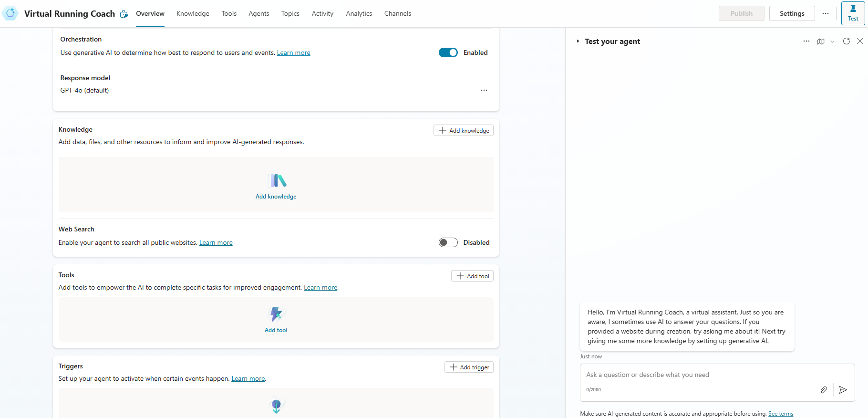The image size is (868, 418).
Task: Click the Add trigger button
Action: pyautogui.click(x=469, y=367)
